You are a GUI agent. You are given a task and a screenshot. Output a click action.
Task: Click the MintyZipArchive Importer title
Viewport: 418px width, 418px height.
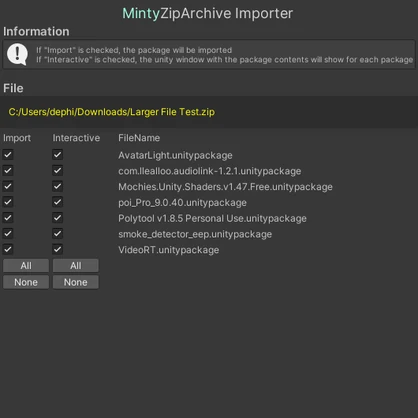[208, 13]
